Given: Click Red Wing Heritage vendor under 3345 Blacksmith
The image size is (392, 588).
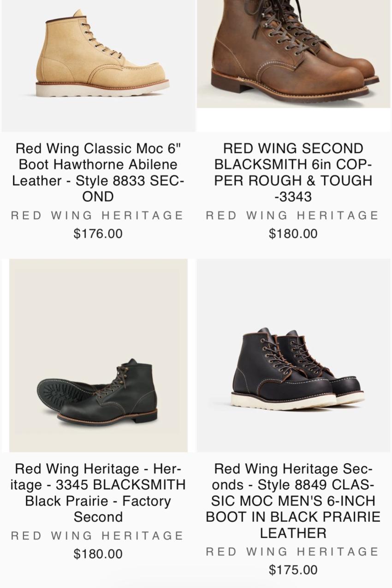Looking at the screenshot, I should pyautogui.click(x=98, y=535).
